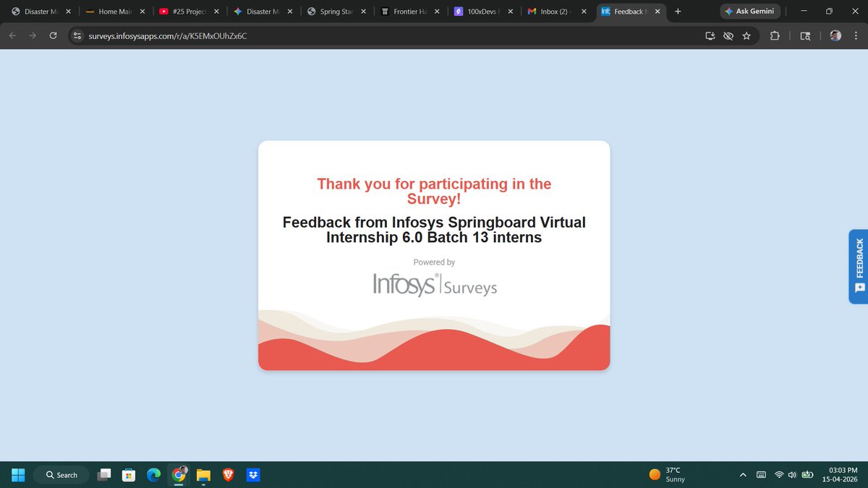Close the 100xDevs tab
The height and width of the screenshot is (488, 868).
tap(510, 12)
